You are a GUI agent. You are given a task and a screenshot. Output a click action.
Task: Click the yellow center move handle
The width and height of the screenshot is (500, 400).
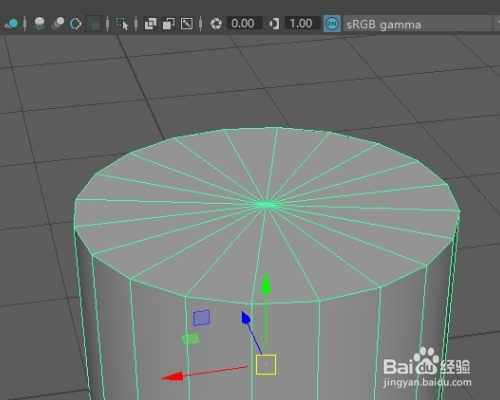pyautogui.click(x=266, y=365)
